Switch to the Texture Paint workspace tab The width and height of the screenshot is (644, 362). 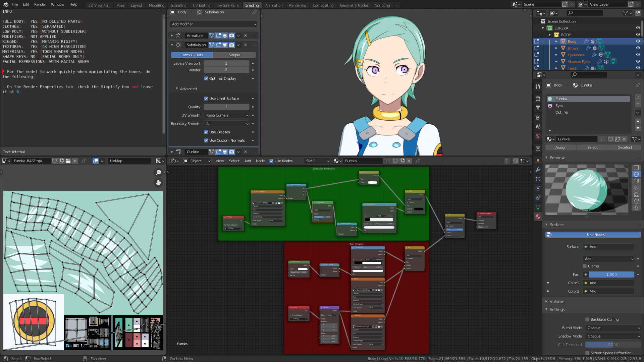[228, 5]
